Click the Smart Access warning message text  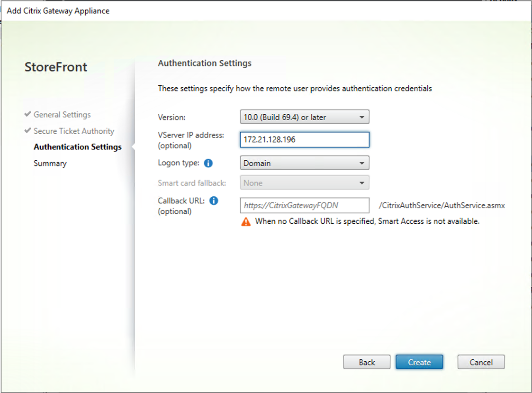coord(368,221)
